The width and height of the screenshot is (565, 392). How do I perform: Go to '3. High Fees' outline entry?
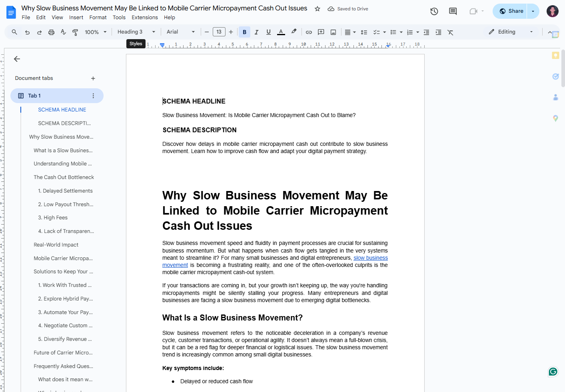pos(53,218)
